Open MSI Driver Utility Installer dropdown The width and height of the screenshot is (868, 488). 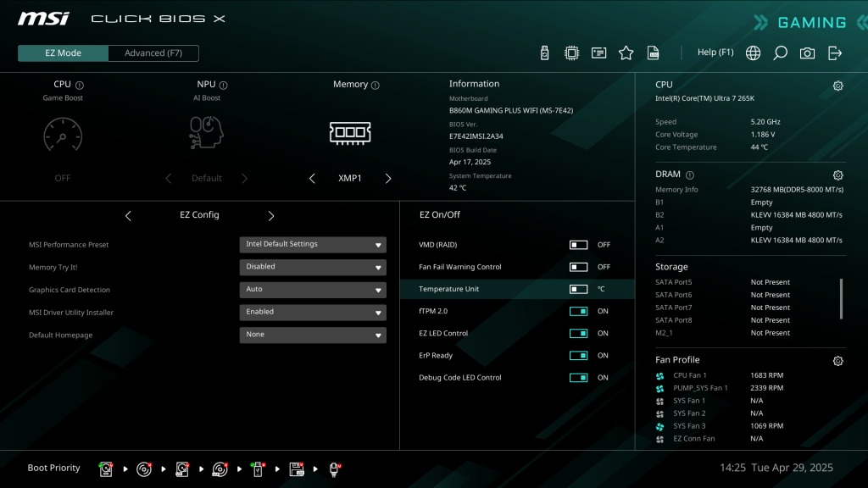(x=313, y=313)
